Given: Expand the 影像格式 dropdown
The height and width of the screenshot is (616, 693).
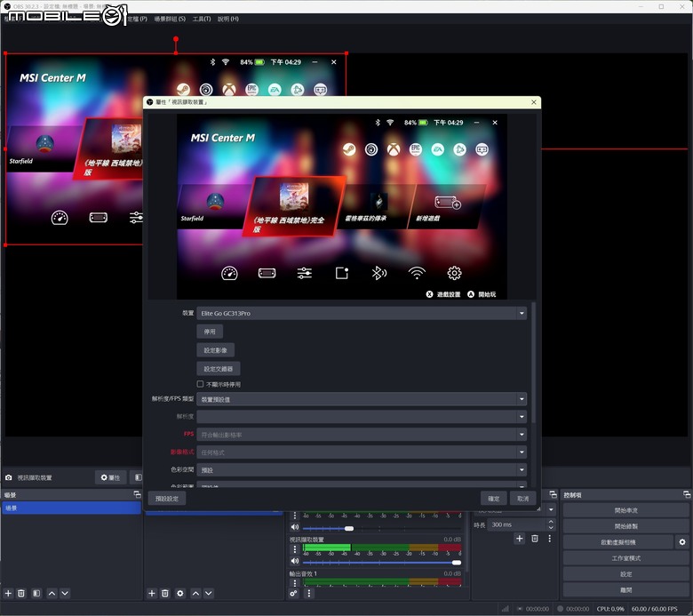Looking at the screenshot, I should [362, 452].
